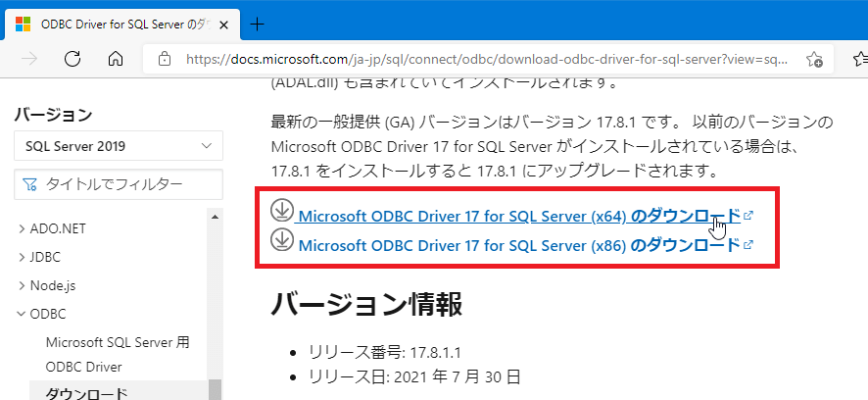This screenshot has height=400, width=868.
Task: Click the filter funnel icon in sidebar
Action: coord(30,183)
